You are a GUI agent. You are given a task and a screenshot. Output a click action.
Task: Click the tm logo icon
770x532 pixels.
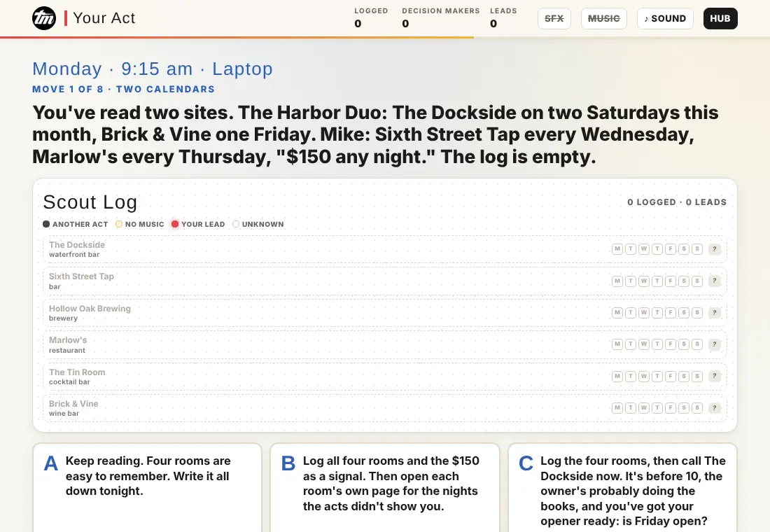point(44,19)
